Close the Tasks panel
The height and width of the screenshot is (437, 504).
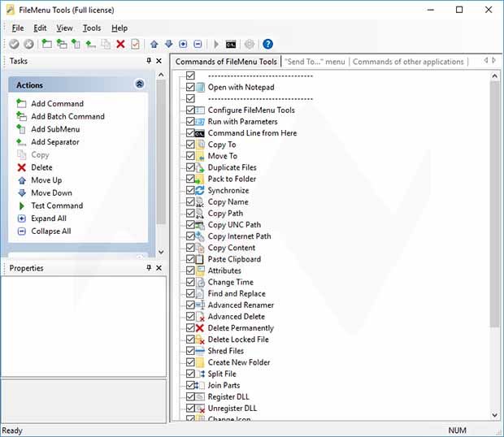tap(159, 61)
